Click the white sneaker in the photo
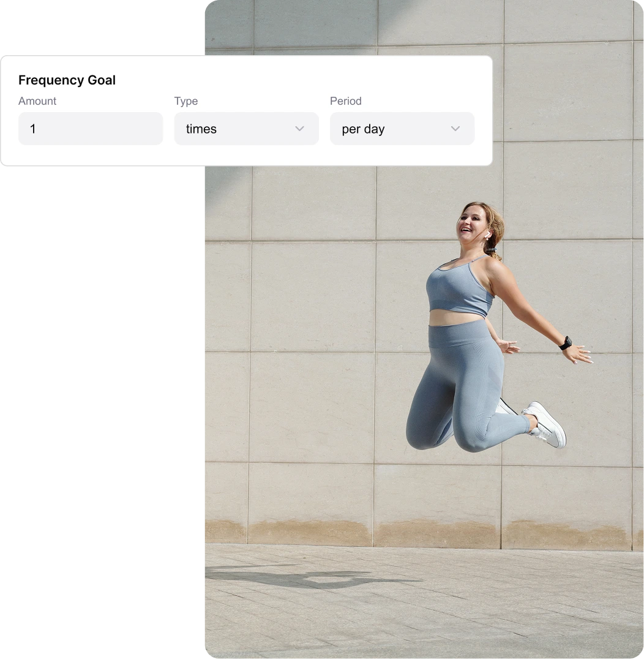This screenshot has width=644, height=659. (x=547, y=424)
